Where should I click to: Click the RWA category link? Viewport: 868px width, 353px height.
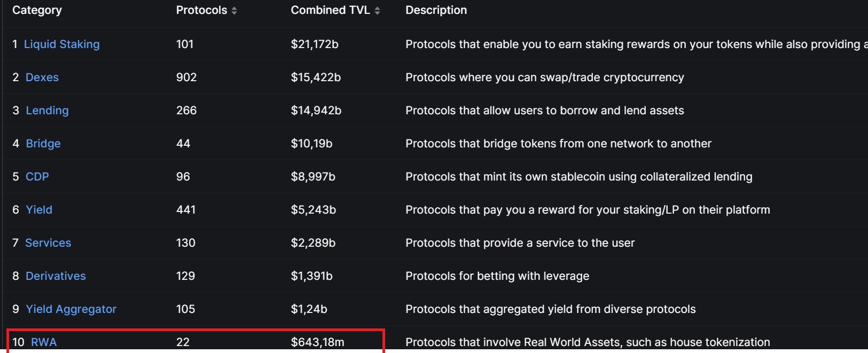[x=44, y=342]
